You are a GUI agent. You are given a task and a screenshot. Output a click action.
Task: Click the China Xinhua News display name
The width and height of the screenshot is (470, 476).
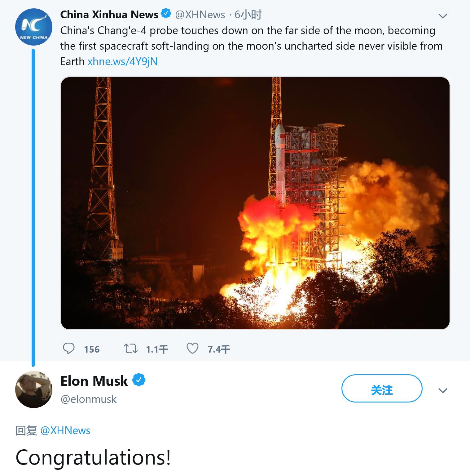pyautogui.click(x=109, y=15)
